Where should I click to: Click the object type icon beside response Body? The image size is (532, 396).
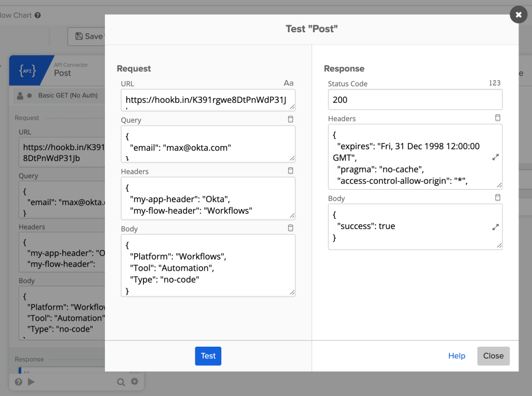[x=498, y=198]
